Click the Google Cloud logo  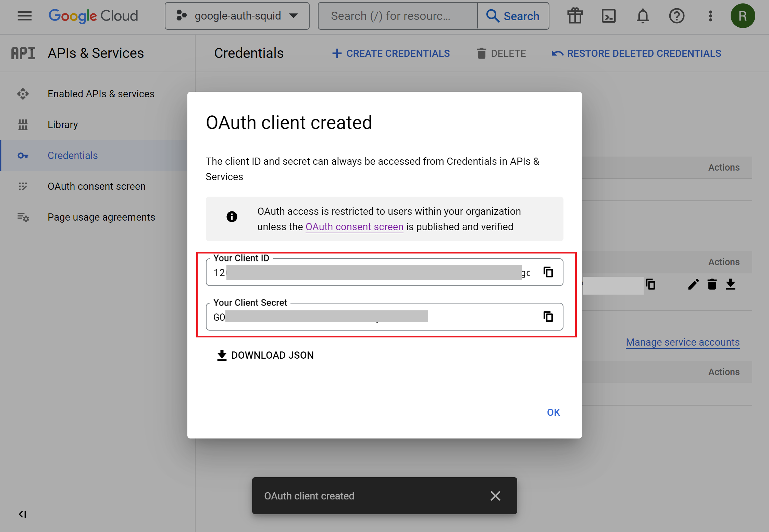point(93,16)
